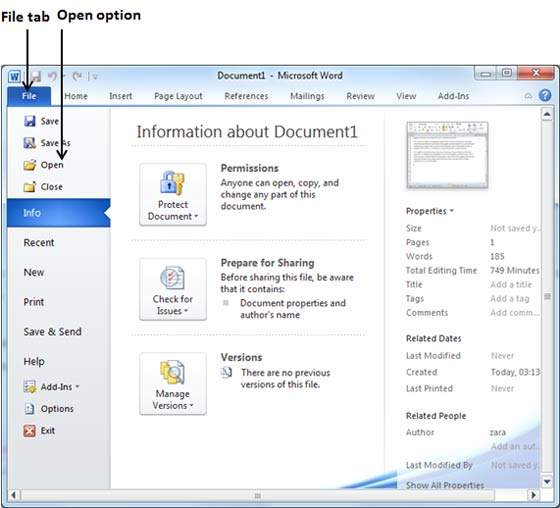Click Add a title field
Viewport: 560px width, 508px height.
click(511, 285)
